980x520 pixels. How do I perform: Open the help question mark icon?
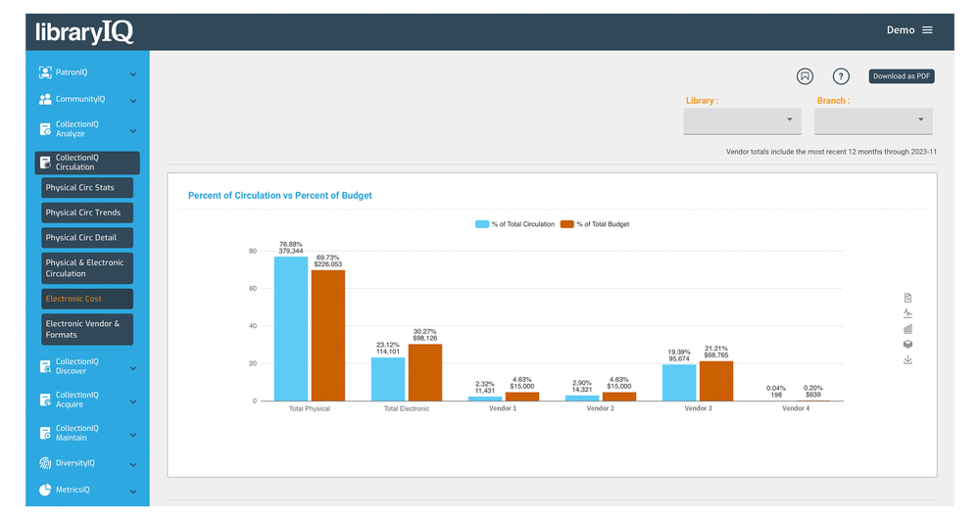click(x=841, y=76)
